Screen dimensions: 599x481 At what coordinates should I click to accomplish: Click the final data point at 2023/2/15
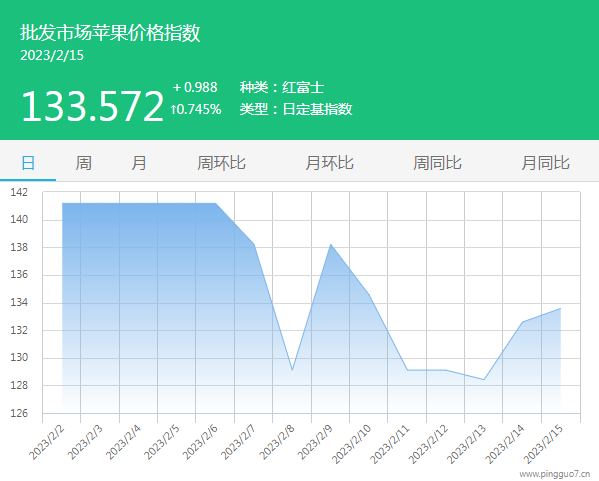560,308
